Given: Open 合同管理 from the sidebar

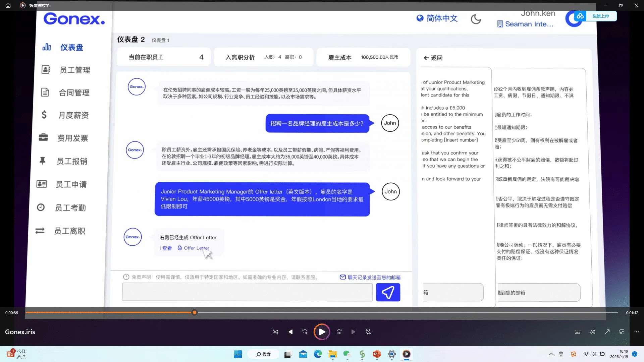Looking at the screenshot, I should pyautogui.click(x=45, y=93).
